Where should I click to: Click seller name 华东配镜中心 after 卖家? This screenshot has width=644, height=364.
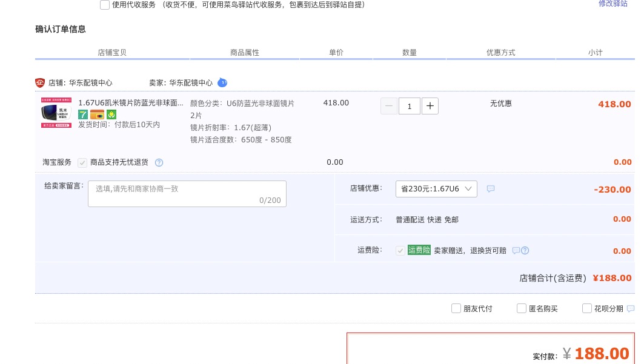(191, 83)
